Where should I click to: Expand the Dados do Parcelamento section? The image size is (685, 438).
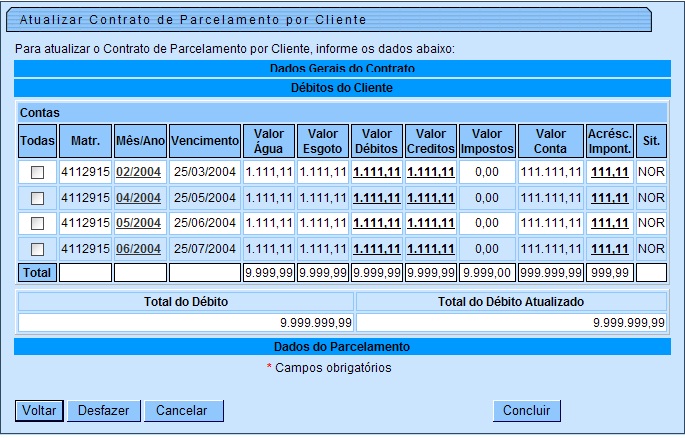[342, 347]
